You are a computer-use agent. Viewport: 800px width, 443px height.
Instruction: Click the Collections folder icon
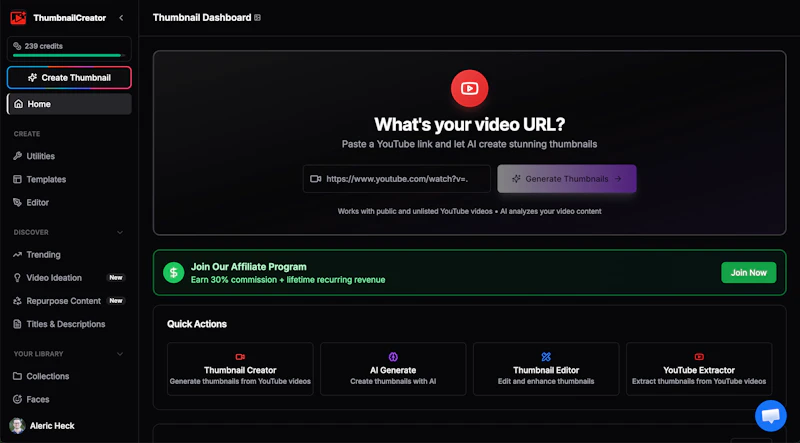17,376
